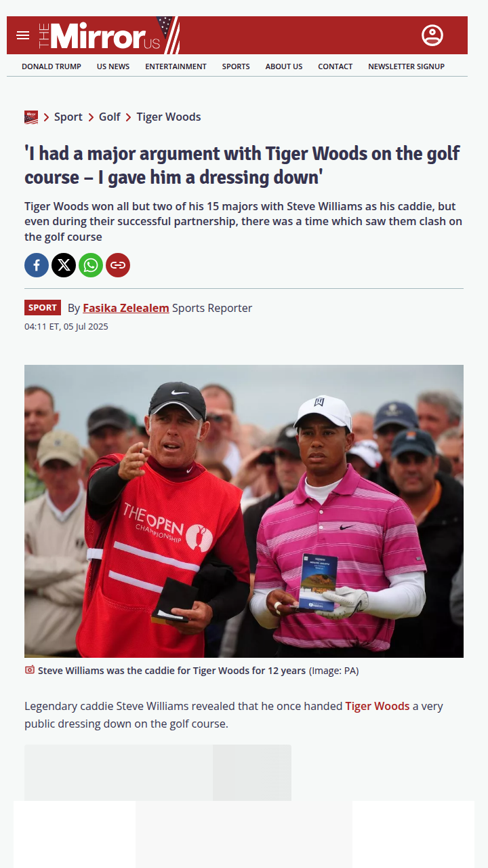This screenshot has width=488, height=868.
Task: Click the Mirror home breadcrumb icon
Action: click(x=31, y=117)
